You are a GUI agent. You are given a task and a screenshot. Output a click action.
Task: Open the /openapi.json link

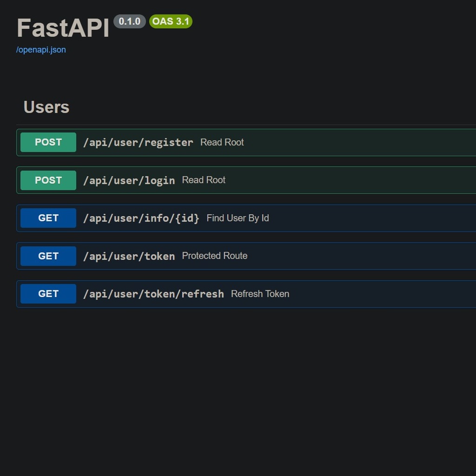pyautogui.click(x=41, y=50)
